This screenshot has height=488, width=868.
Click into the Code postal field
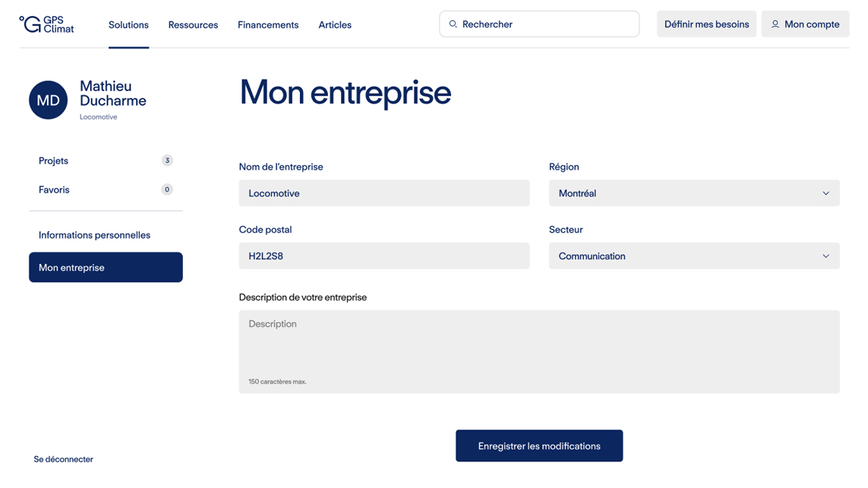384,256
